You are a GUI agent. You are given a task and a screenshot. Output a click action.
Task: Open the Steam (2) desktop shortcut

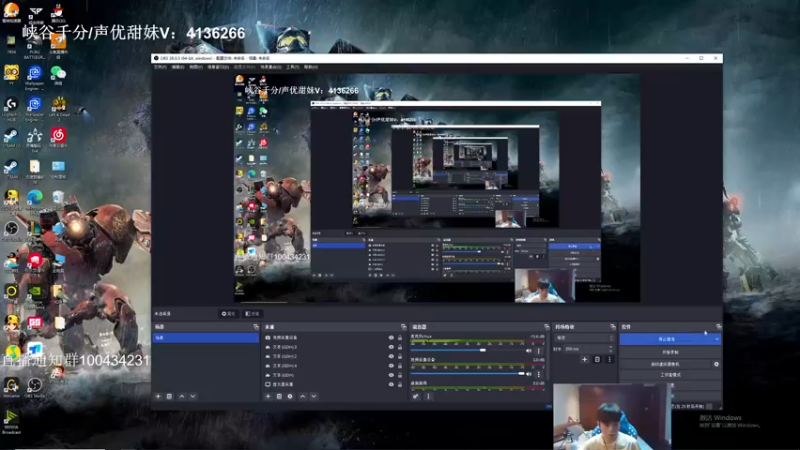11,138
